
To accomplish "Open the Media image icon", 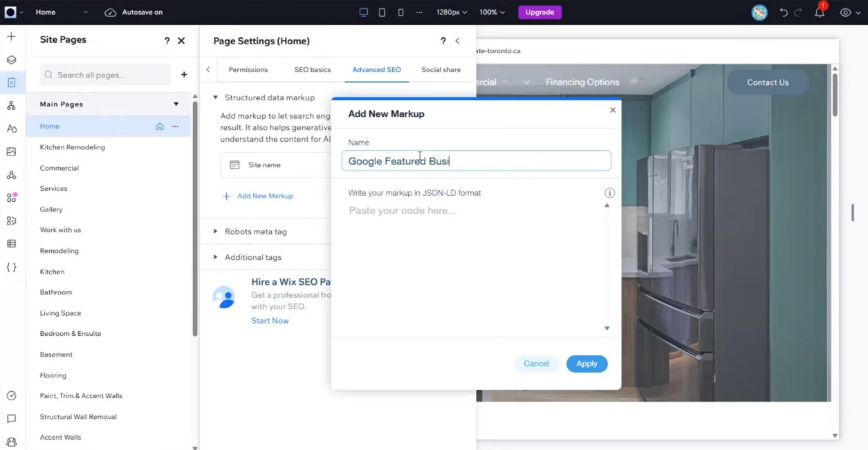I will [11, 151].
